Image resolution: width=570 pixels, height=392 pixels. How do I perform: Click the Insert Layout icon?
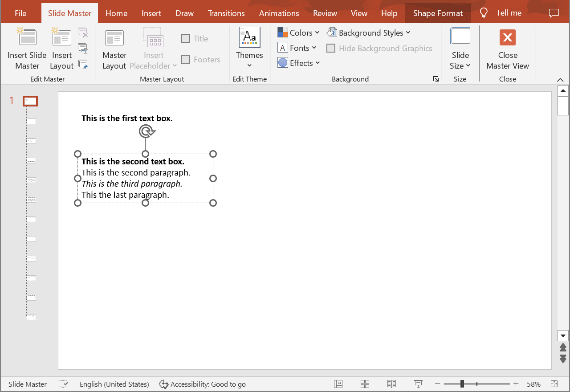click(61, 37)
